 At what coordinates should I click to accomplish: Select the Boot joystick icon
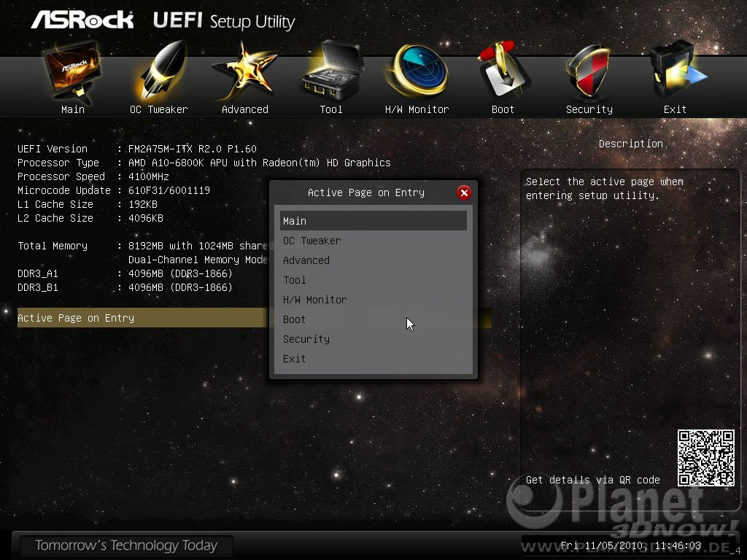coord(504,71)
